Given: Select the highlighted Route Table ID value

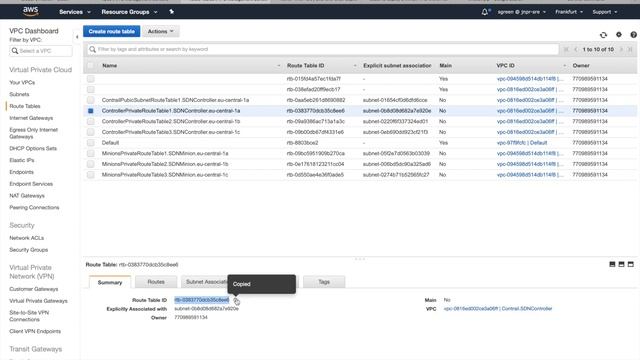Looking at the screenshot, I should click(202, 300).
